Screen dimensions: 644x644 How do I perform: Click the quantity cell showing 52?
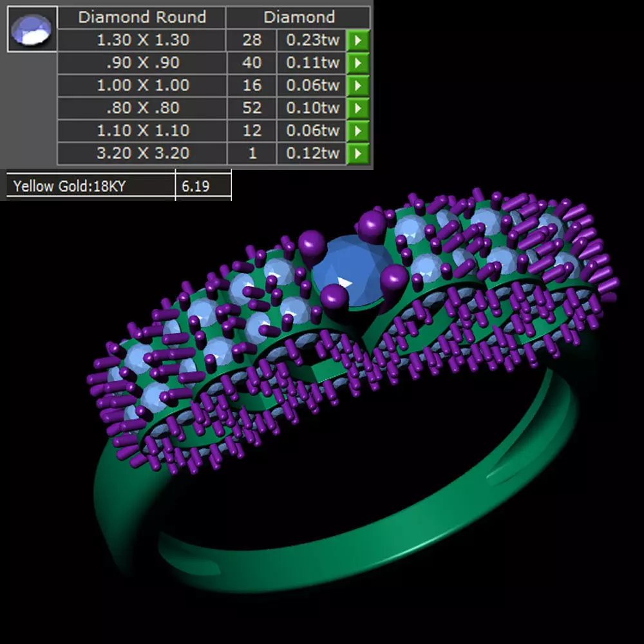click(252, 108)
